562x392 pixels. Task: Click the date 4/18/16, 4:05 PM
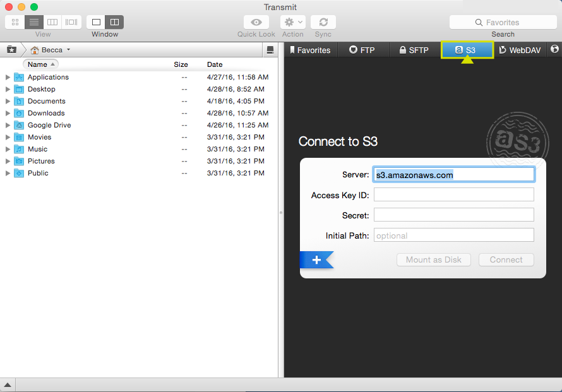(236, 101)
